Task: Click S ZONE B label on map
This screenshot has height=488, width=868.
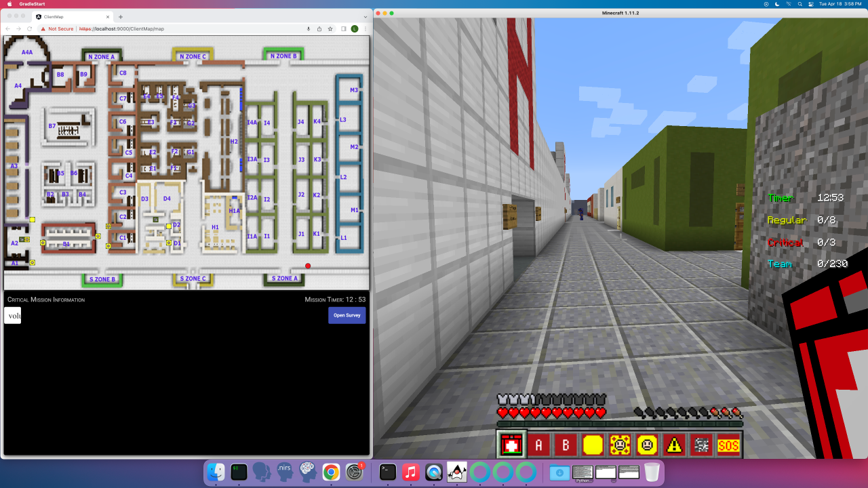Action: click(x=102, y=279)
